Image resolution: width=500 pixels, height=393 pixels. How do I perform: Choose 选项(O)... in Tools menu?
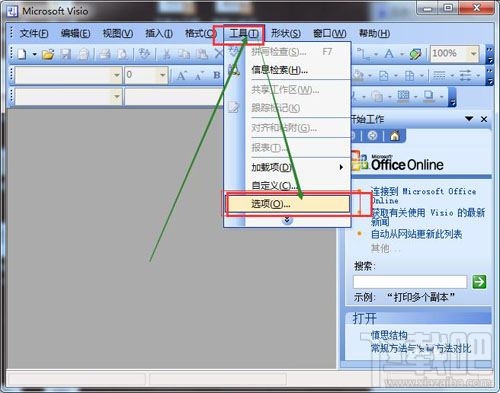pyautogui.click(x=288, y=204)
